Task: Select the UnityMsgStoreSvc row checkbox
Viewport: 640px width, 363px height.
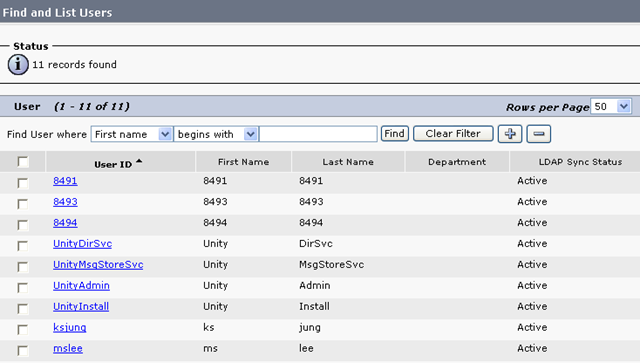Action: pyautogui.click(x=23, y=267)
